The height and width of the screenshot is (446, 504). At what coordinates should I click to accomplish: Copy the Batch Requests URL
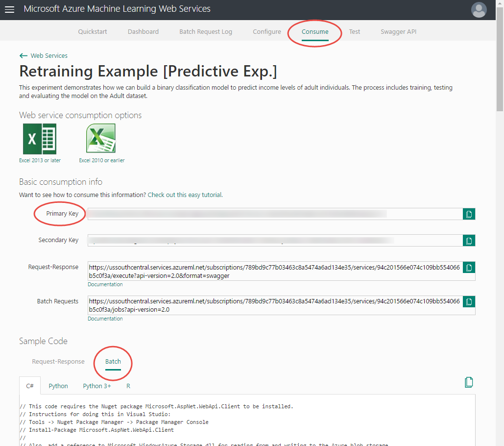coord(469,301)
